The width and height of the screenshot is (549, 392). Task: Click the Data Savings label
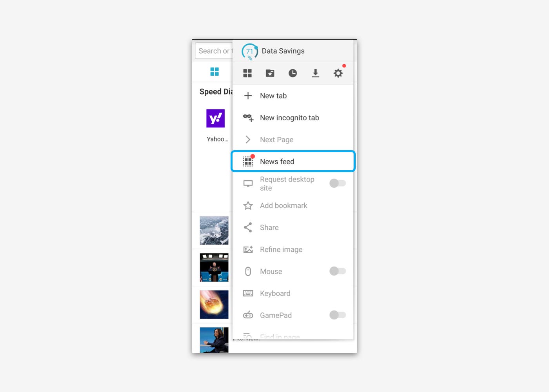pos(283,51)
